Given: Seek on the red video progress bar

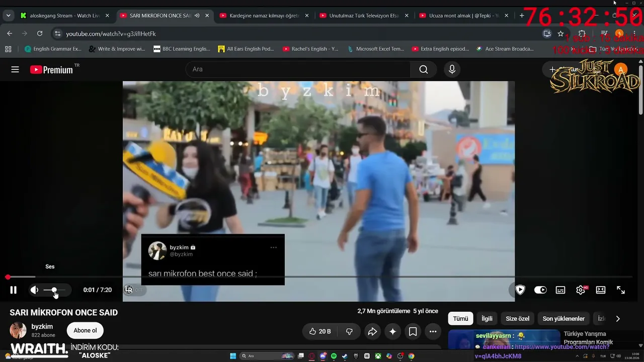Looking at the screenshot, I should (x=320, y=277).
